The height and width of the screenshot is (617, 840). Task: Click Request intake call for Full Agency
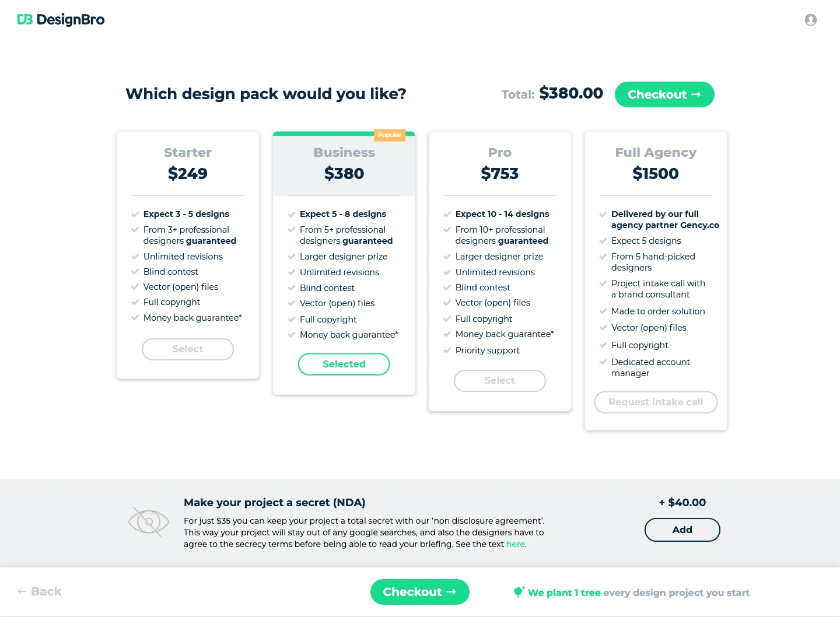point(656,402)
